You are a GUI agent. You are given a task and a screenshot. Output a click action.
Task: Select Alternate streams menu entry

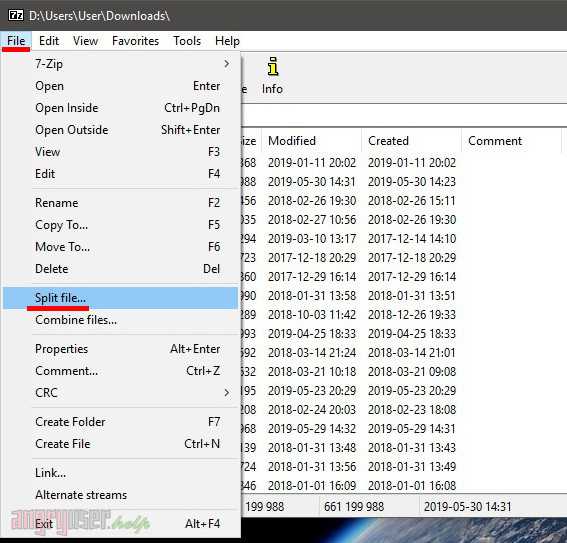pos(121,495)
